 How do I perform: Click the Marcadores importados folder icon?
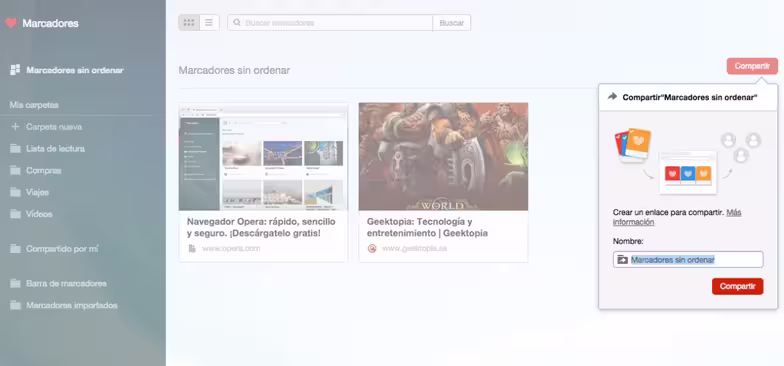pyautogui.click(x=16, y=305)
